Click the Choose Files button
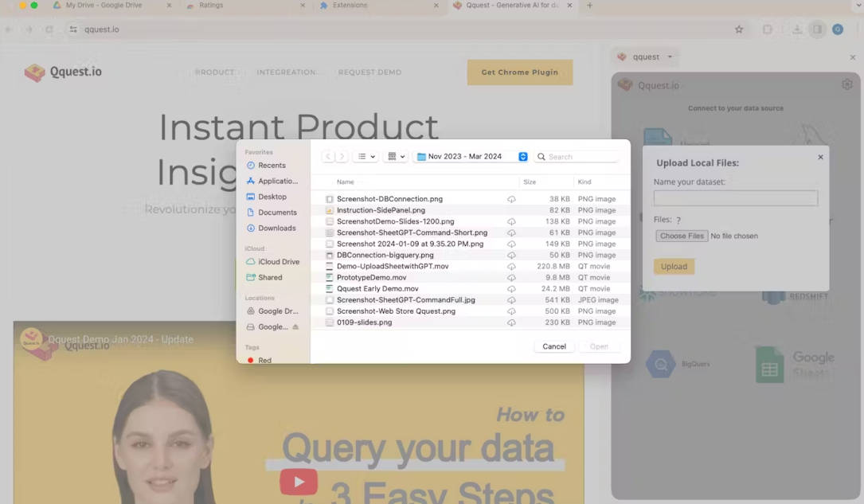Viewport: 864px width, 504px height. click(x=682, y=236)
